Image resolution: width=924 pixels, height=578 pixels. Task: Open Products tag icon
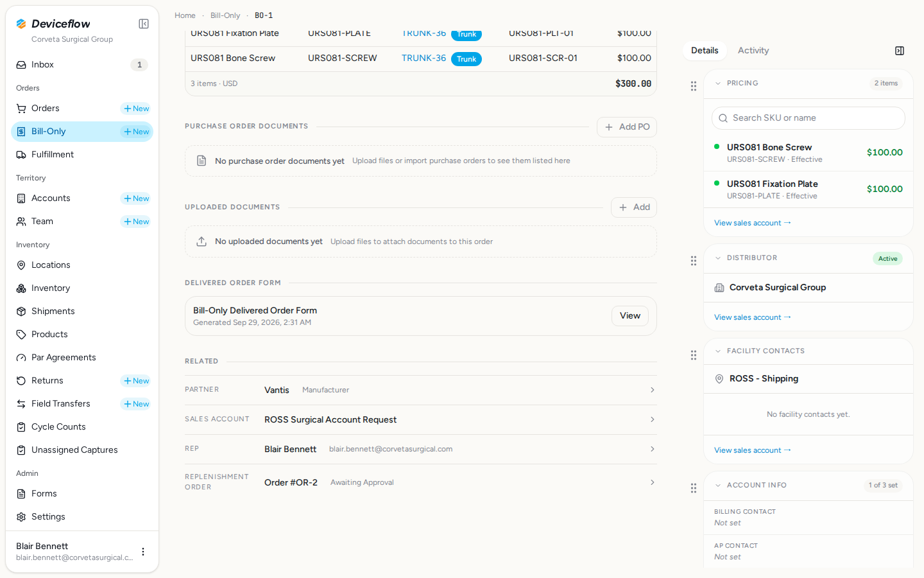(x=21, y=335)
